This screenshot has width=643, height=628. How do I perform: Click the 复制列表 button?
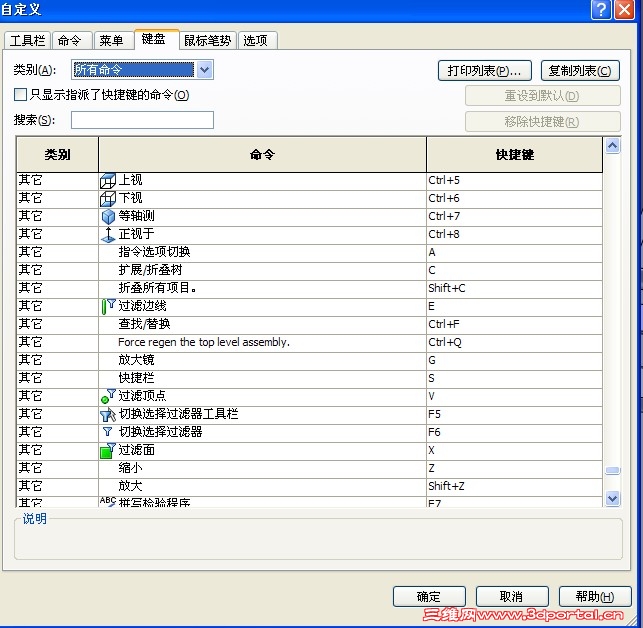click(580, 71)
